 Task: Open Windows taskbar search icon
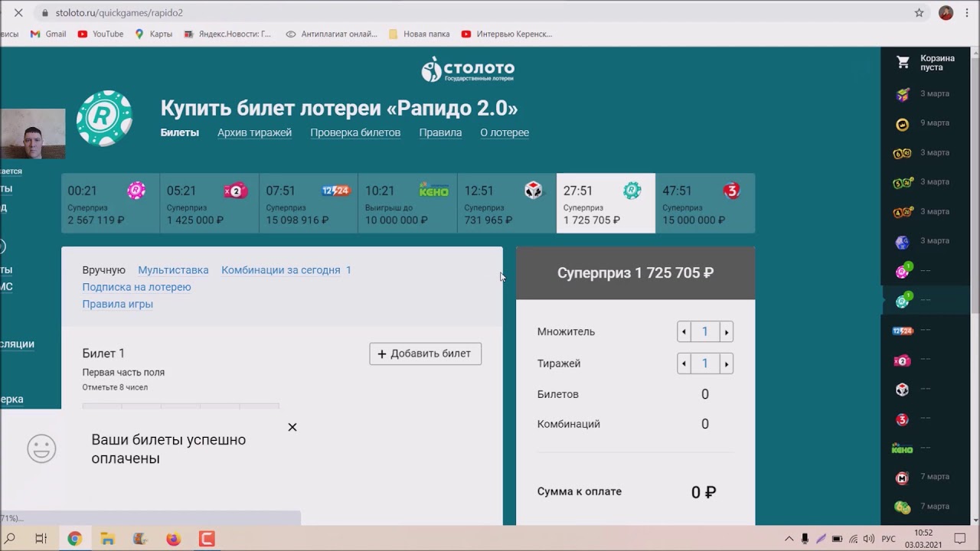tap(10, 539)
